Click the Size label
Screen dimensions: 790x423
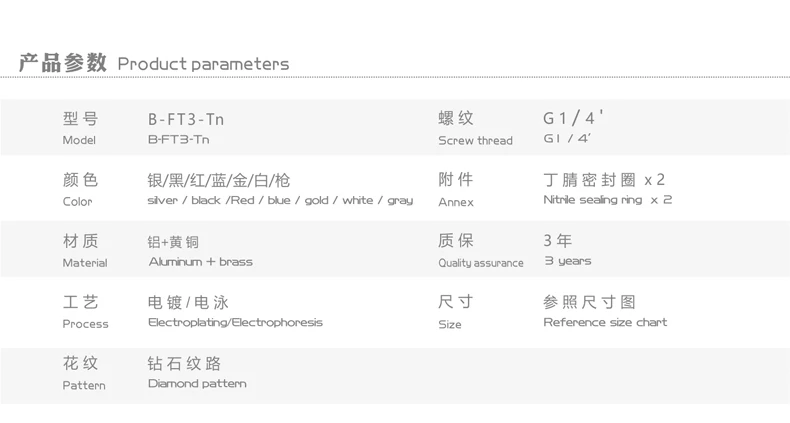(450, 324)
